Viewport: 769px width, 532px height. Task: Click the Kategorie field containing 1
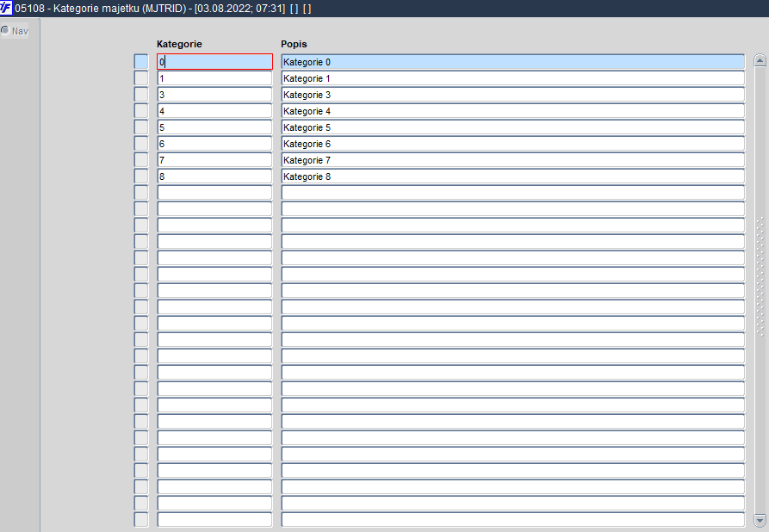tap(214, 78)
